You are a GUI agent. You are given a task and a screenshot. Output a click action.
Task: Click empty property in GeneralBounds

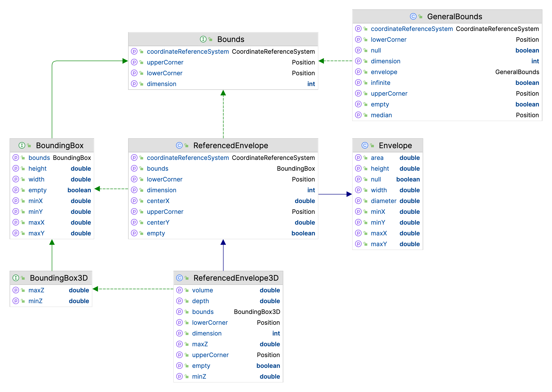[380, 104]
